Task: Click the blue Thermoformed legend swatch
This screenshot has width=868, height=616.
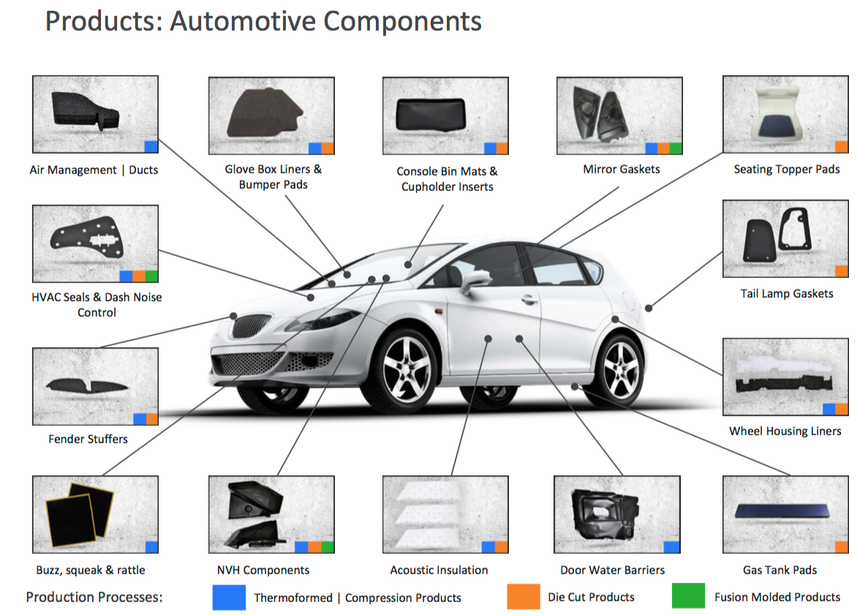Action: 229,597
